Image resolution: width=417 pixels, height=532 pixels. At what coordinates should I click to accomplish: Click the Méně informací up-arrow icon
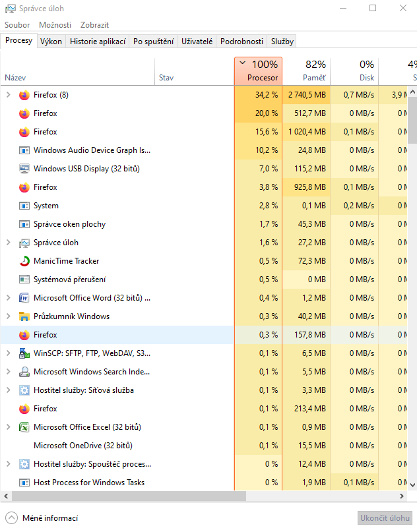click(x=11, y=517)
